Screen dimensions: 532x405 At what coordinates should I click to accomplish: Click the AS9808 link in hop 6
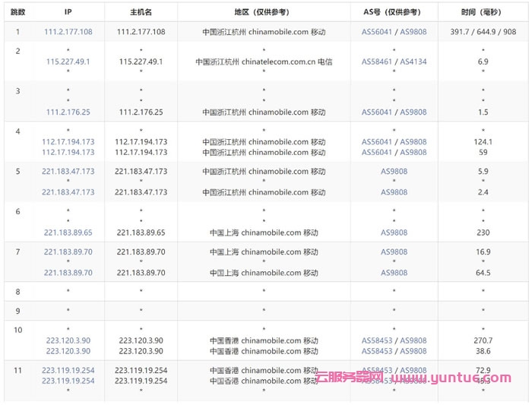394,233
